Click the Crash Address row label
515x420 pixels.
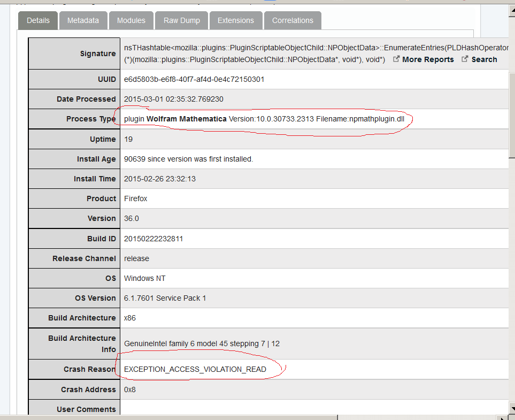click(88, 390)
